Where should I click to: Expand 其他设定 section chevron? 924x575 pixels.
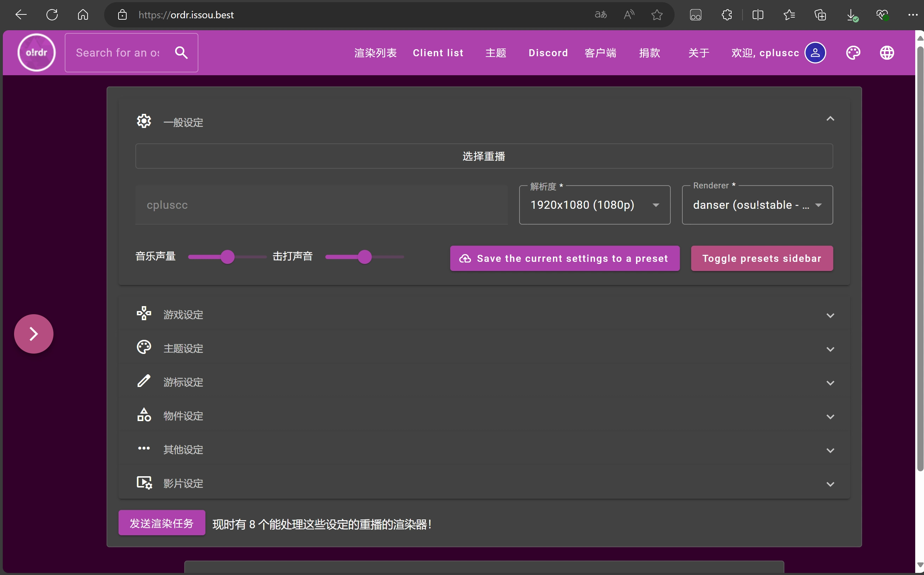830,450
